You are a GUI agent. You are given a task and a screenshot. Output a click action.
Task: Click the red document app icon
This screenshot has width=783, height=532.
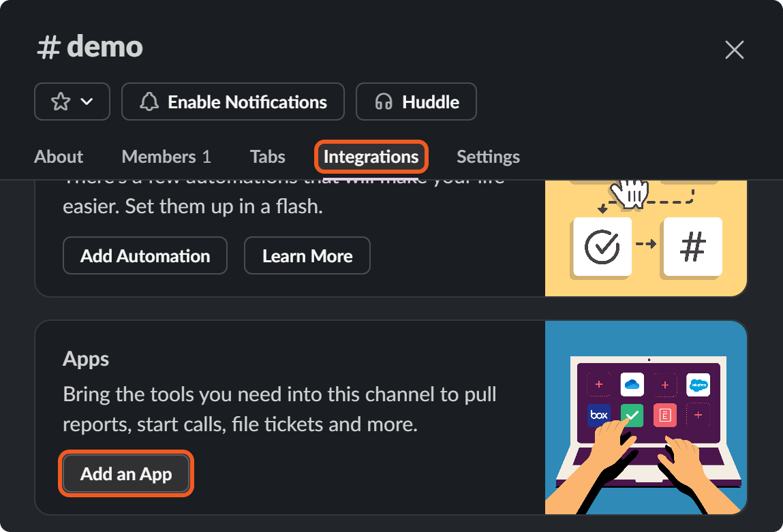click(664, 415)
